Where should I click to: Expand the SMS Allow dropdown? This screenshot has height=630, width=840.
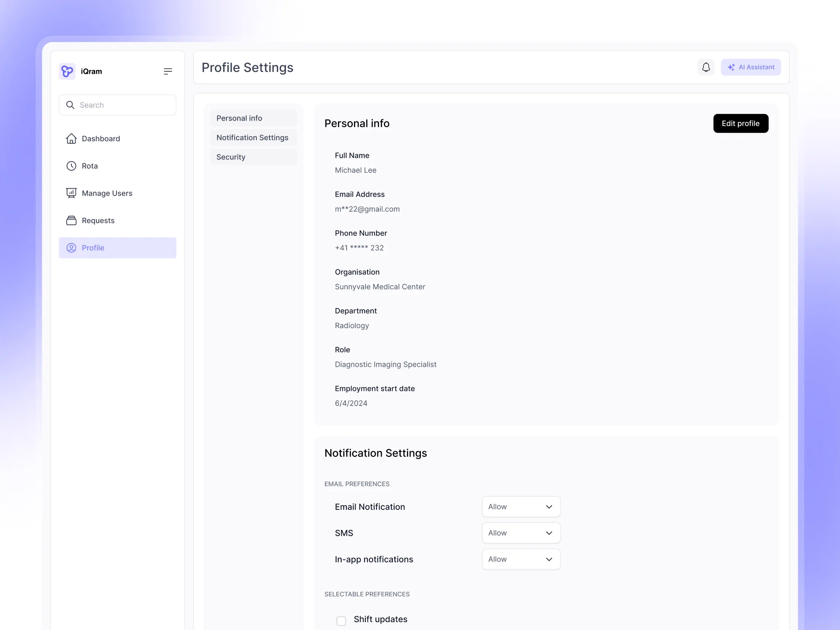click(521, 533)
